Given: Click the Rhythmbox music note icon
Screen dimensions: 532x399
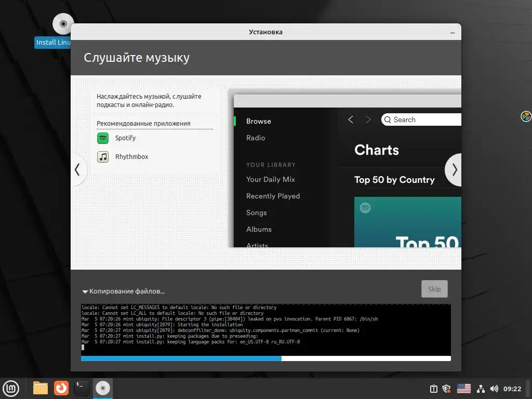Looking at the screenshot, I should pyautogui.click(x=103, y=157).
